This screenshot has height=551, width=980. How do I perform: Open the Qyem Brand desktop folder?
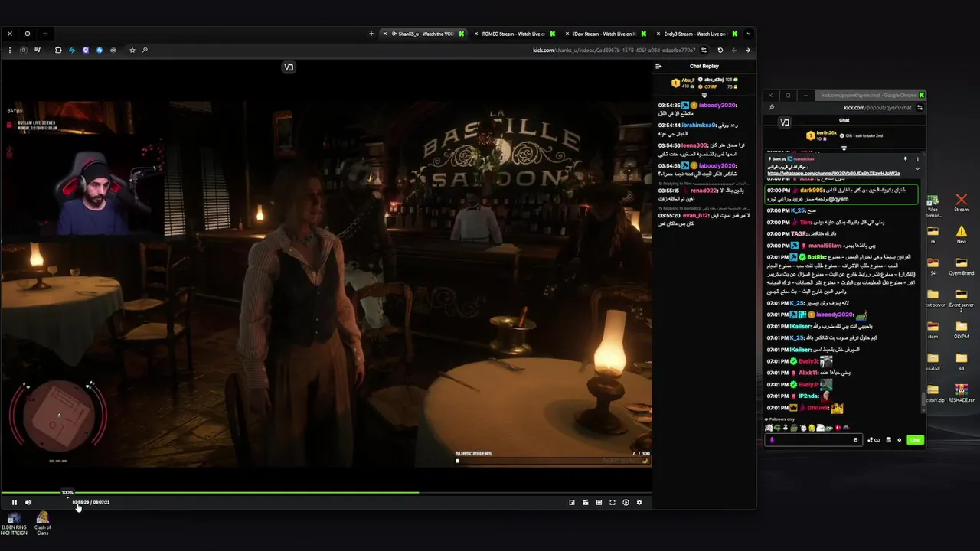[962, 266]
